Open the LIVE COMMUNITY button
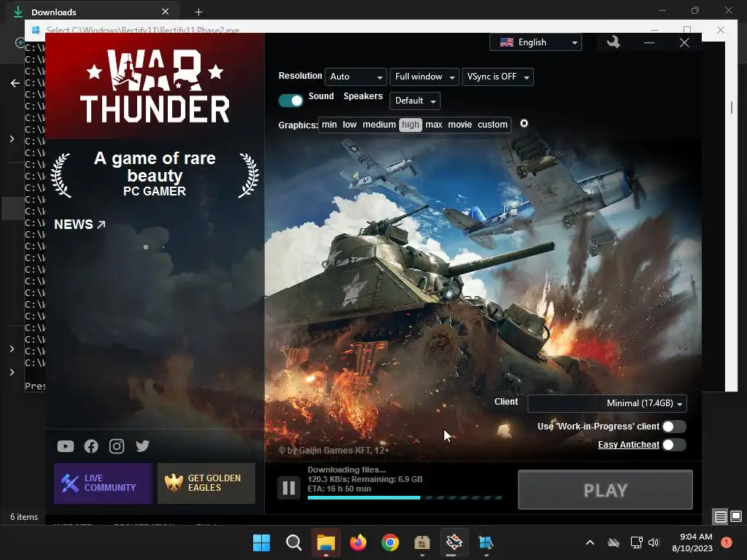The image size is (747, 560). click(x=103, y=483)
